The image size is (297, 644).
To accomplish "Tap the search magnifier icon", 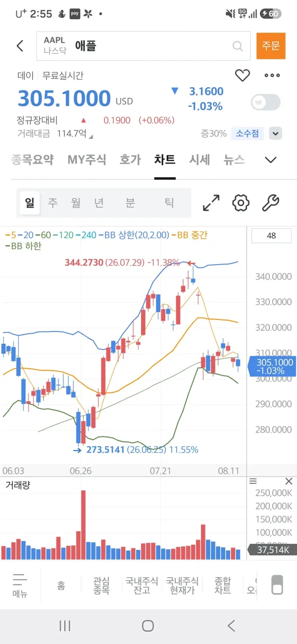I will (238, 47).
